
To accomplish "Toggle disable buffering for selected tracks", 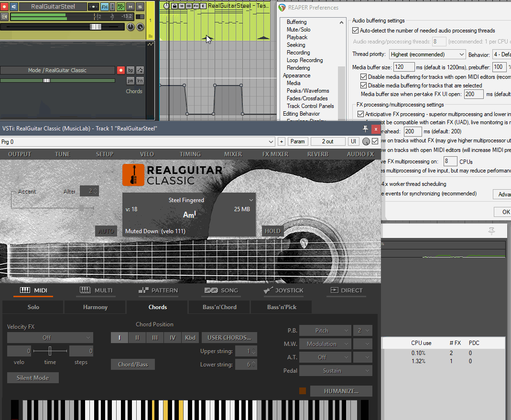I will pos(363,86).
